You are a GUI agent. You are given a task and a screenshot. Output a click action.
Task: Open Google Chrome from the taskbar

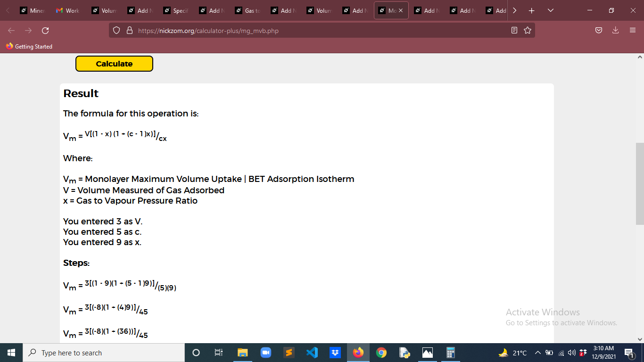coord(381,353)
